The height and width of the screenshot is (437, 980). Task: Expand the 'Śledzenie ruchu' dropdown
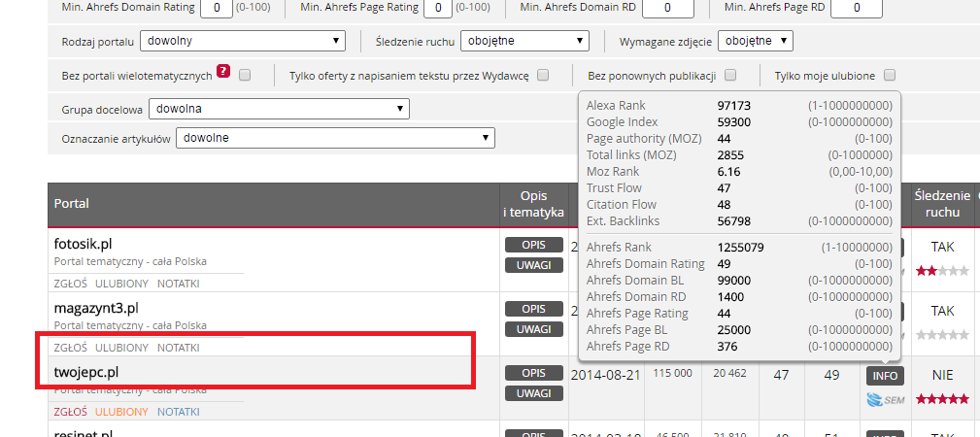coord(525,41)
